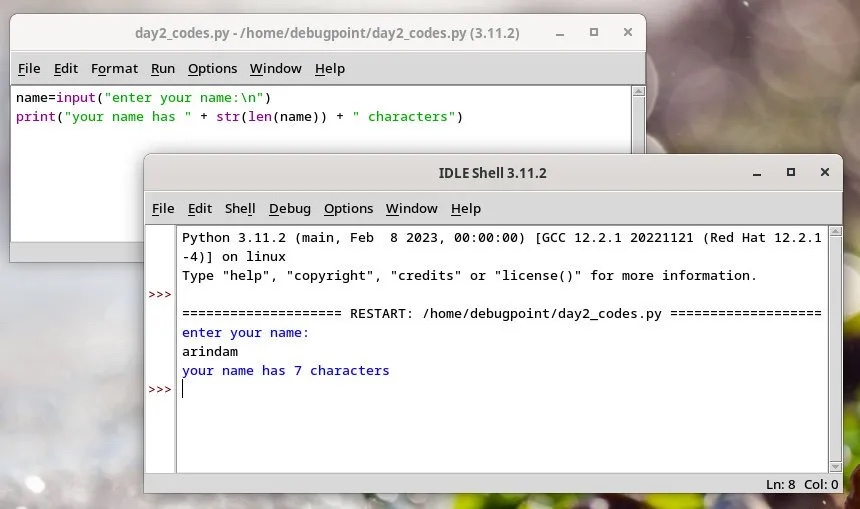Open IDLE Shell's Window menu
The height and width of the screenshot is (509, 860).
[x=411, y=208]
